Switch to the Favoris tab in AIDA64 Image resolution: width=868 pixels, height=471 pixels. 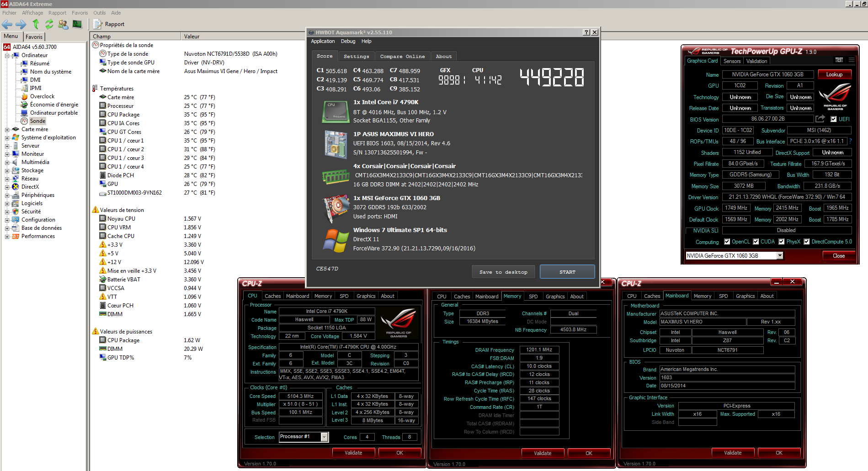tap(34, 37)
